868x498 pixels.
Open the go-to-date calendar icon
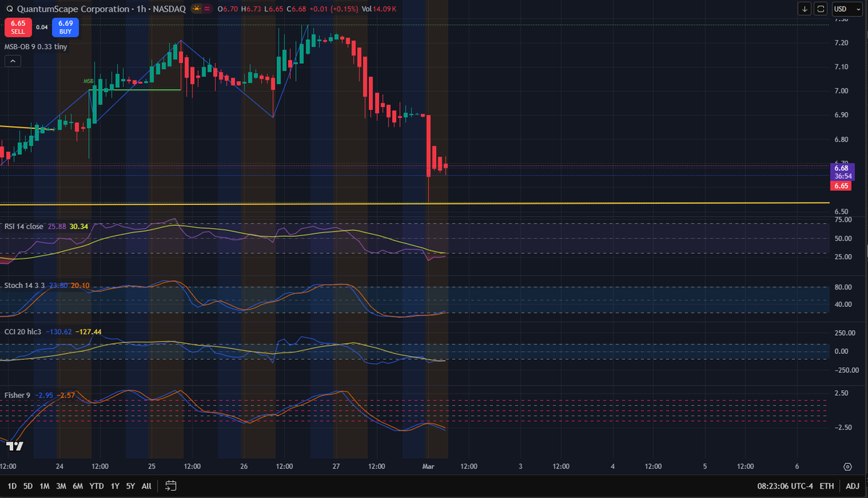tap(171, 485)
